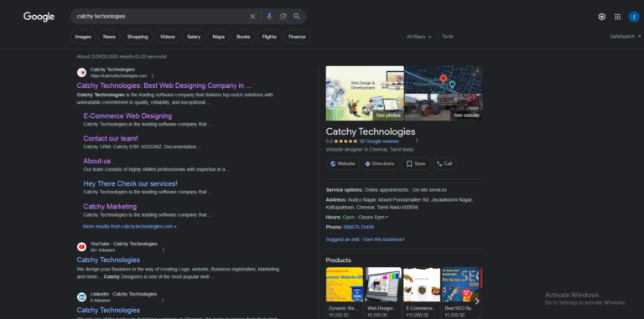The height and width of the screenshot is (319, 644).
Task: Open more options for the LinkedIn result
Action: click(x=163, y=301)
